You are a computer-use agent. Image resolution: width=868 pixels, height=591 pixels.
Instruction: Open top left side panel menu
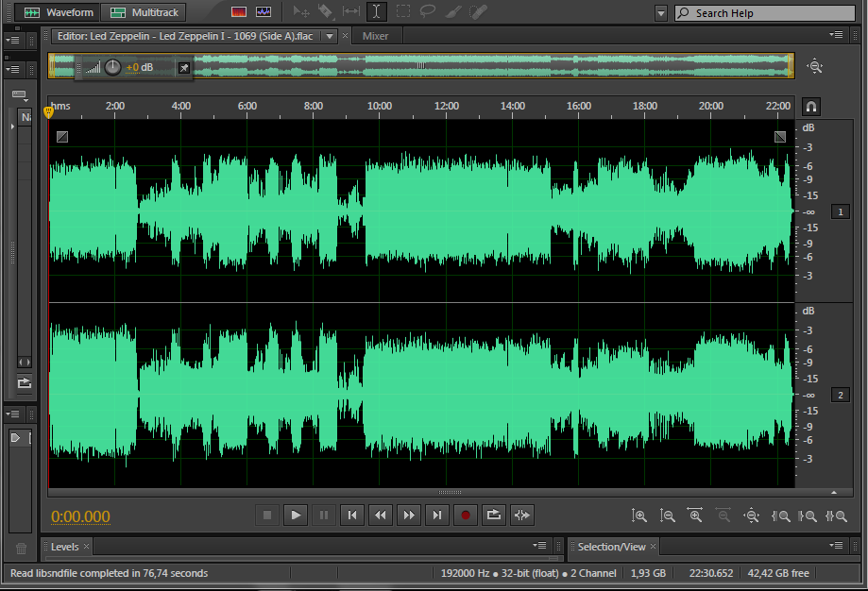pos(12,41)
